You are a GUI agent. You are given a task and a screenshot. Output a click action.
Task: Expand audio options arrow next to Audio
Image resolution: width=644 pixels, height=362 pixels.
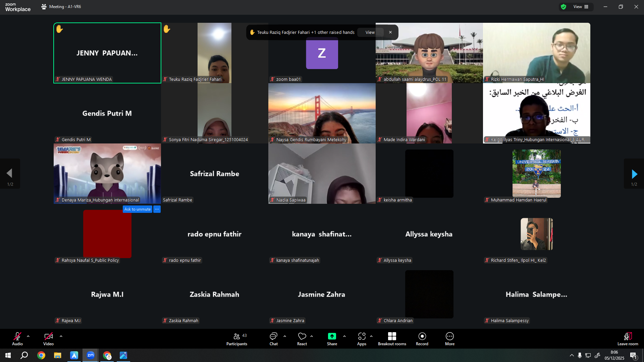pos(28,336)
